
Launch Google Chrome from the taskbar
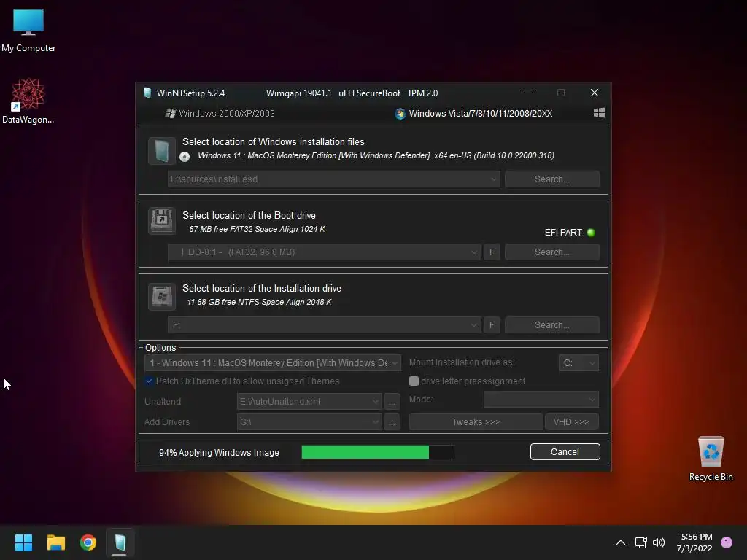(x=88, y=542)
